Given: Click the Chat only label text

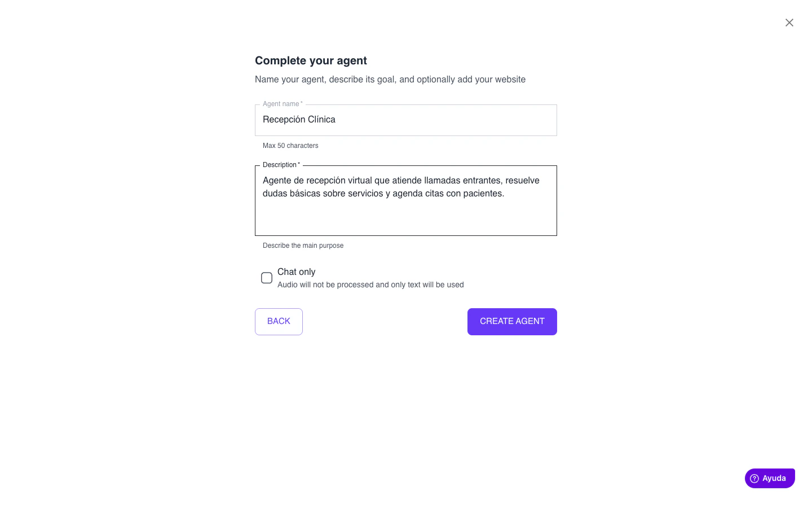Looking at the screenshot, I should click(x=296, y=271).
